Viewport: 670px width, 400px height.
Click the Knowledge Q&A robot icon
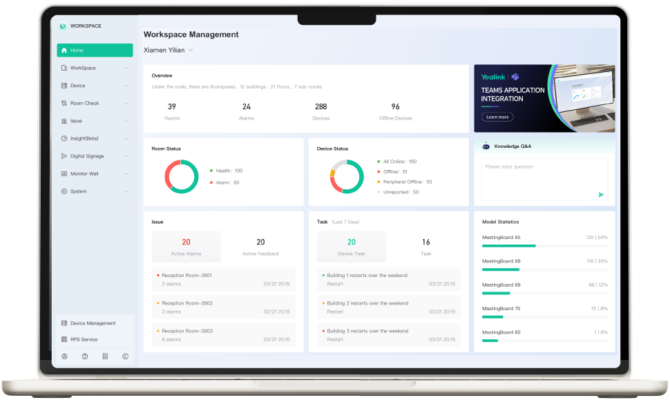click(486, 146)
